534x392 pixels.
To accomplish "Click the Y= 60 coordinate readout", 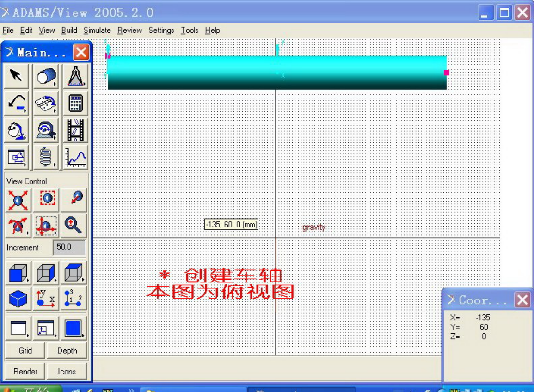I will [x=469, y=327].
